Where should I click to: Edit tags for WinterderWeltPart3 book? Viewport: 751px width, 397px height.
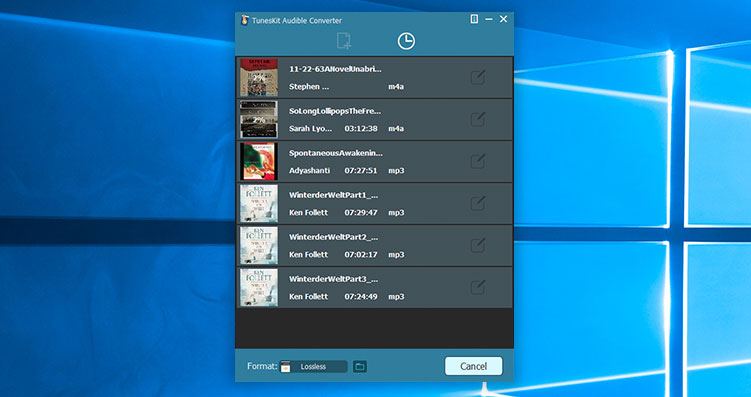tap(478, 288)
